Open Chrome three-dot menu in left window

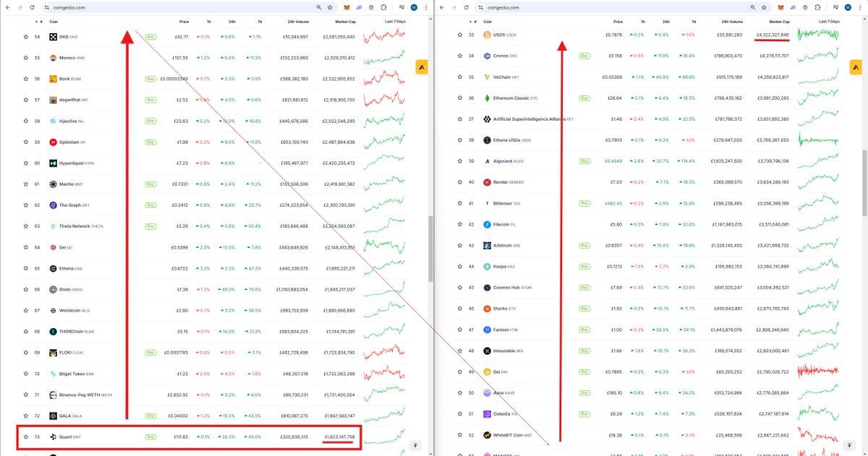point(426,7)
